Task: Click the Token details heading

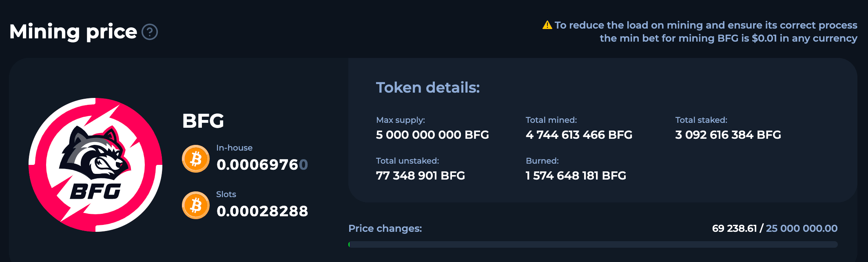Action: (427, 87)
